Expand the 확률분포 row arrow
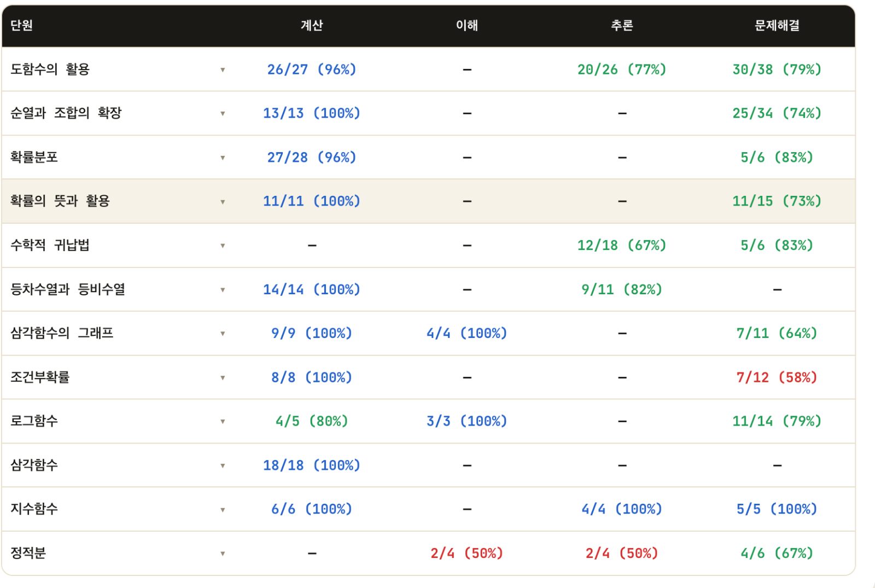 coord(223,158)
